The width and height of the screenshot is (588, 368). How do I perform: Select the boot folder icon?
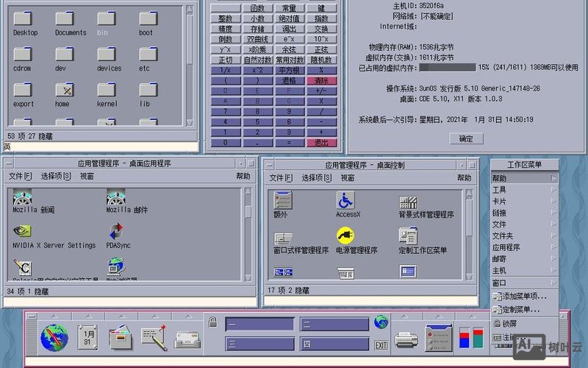pyautogui.click(x=148, y=19)
